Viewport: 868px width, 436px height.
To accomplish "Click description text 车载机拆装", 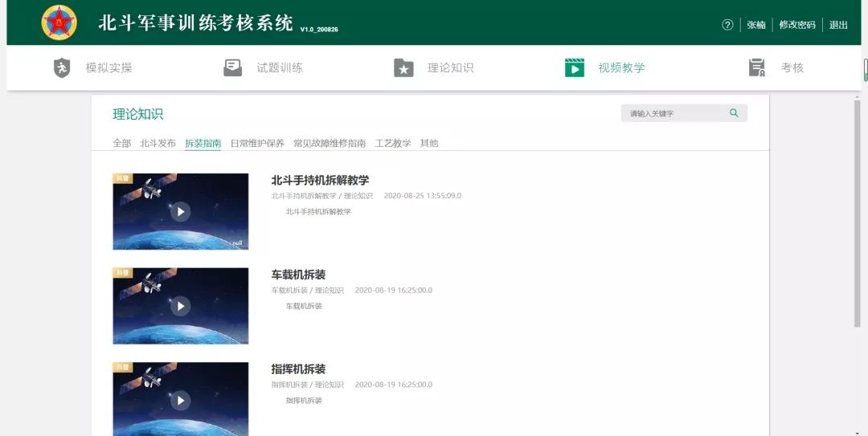I will 304,306.
